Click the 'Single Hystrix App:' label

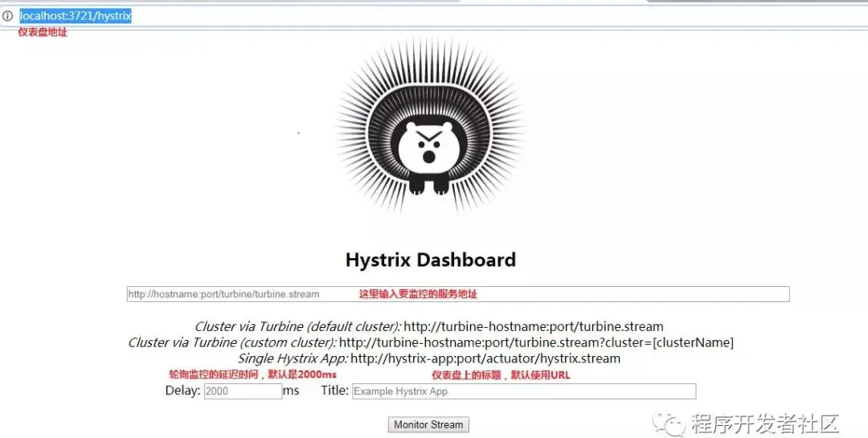click(x=293, y=358)
